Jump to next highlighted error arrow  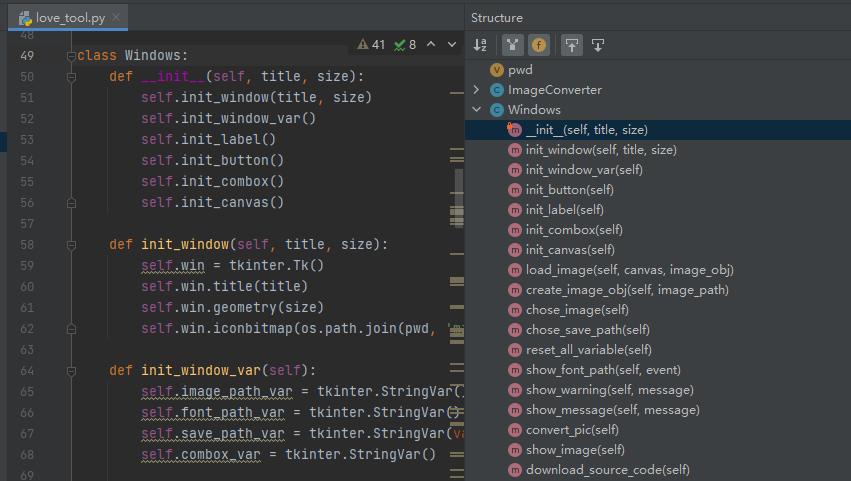pos(452,45)
